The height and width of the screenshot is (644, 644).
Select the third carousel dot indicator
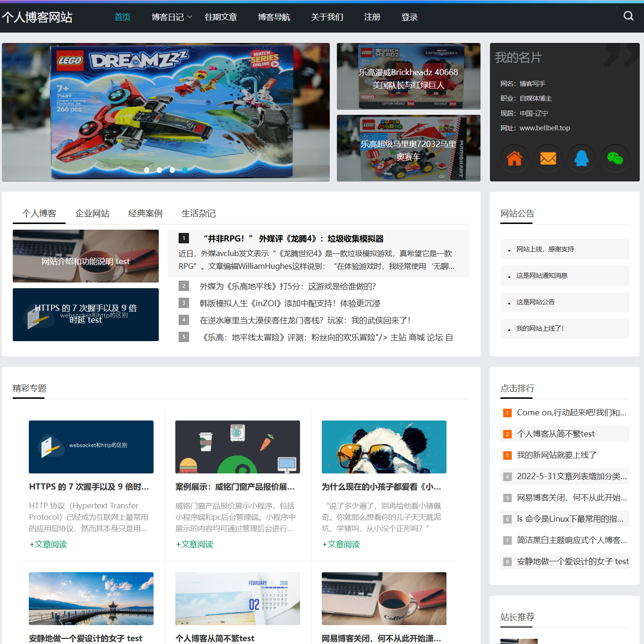pos(172,170)
